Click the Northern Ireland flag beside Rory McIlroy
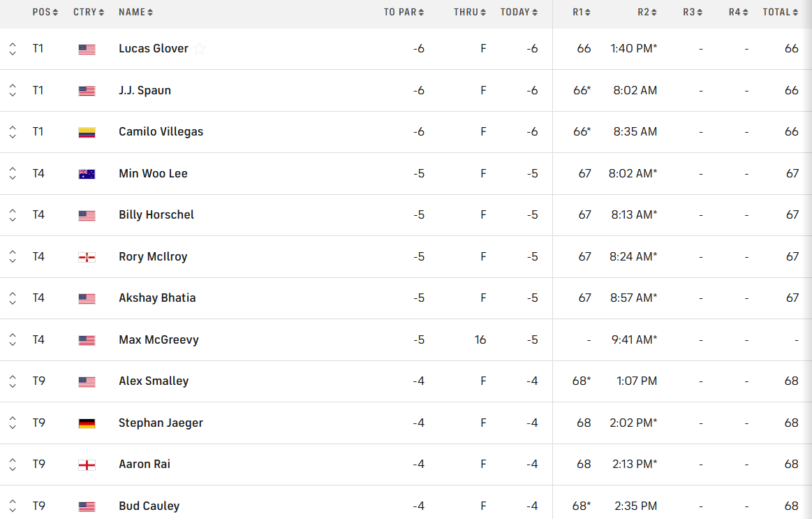 tap(87, 257)
